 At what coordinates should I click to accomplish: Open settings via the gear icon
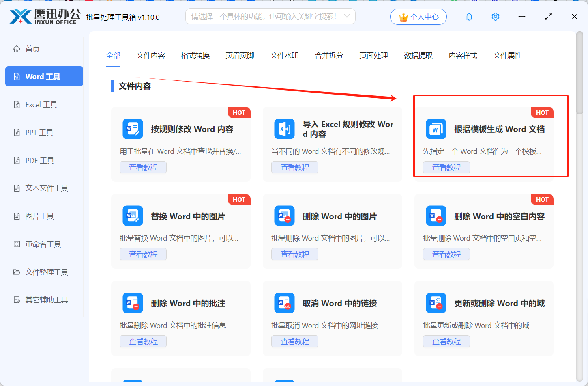495,17
